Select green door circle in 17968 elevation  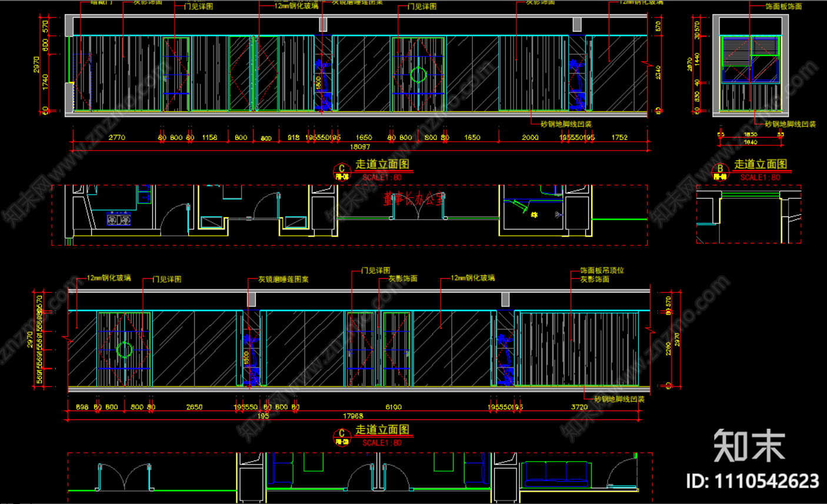124,350
